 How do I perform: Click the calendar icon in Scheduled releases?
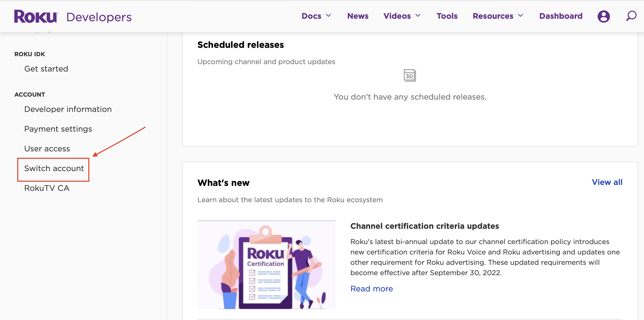point(410,75)
